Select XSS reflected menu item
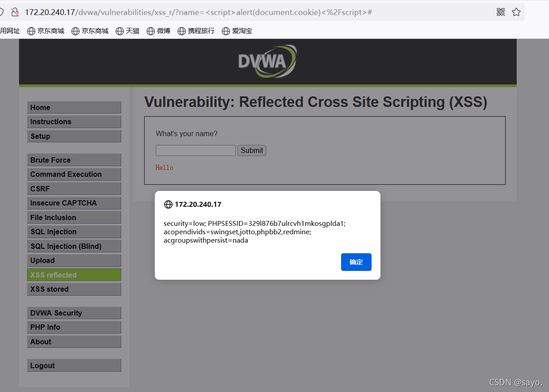Screen dimensions: 549x392 (74, 275)
